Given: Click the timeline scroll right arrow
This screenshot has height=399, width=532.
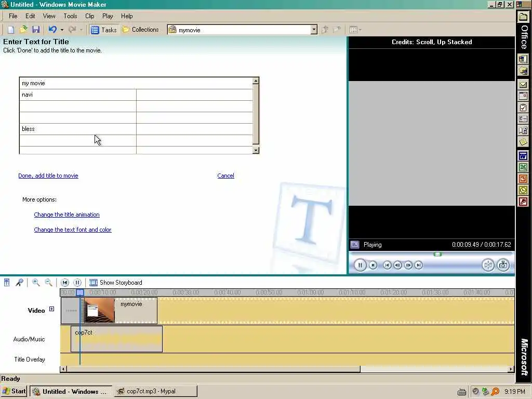Looking at the screenshot, I should coord(511,369).
